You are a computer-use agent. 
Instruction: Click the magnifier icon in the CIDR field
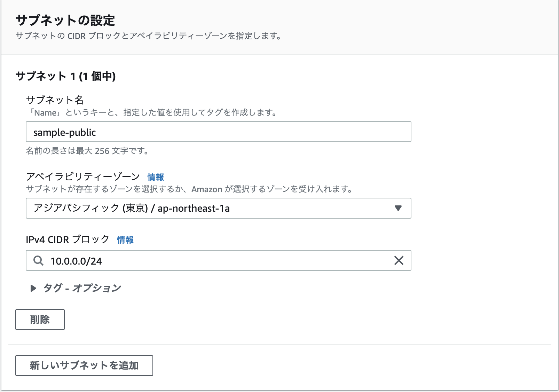coord(38,260)
